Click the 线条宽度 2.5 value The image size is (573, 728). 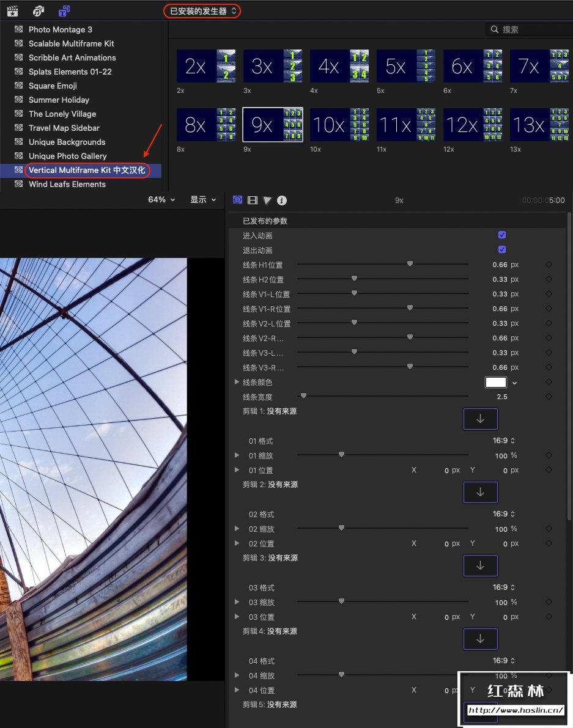[x=502, y=397]
